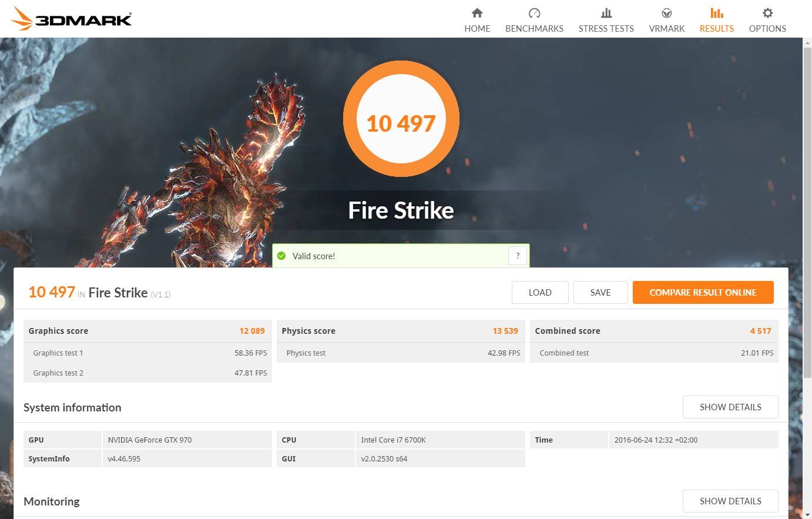
Task: Click the Graphics score label
Action: (x=58, y=331)
